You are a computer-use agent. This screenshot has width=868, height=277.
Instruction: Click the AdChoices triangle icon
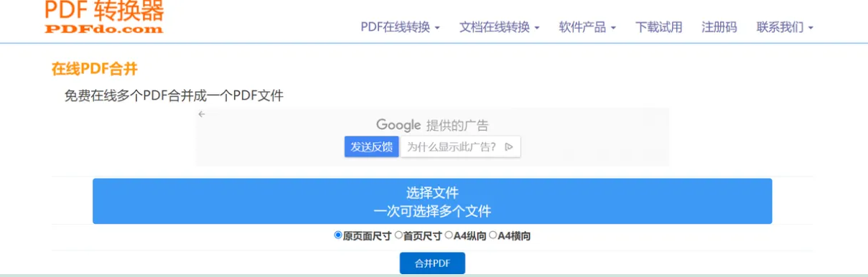point(508,146)
